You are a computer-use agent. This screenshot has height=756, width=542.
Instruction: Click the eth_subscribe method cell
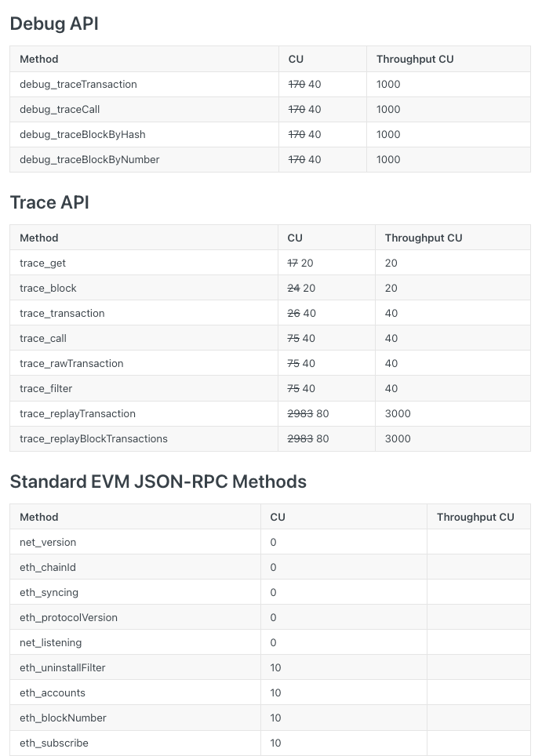pyautogui.click(x=54, y=743)
